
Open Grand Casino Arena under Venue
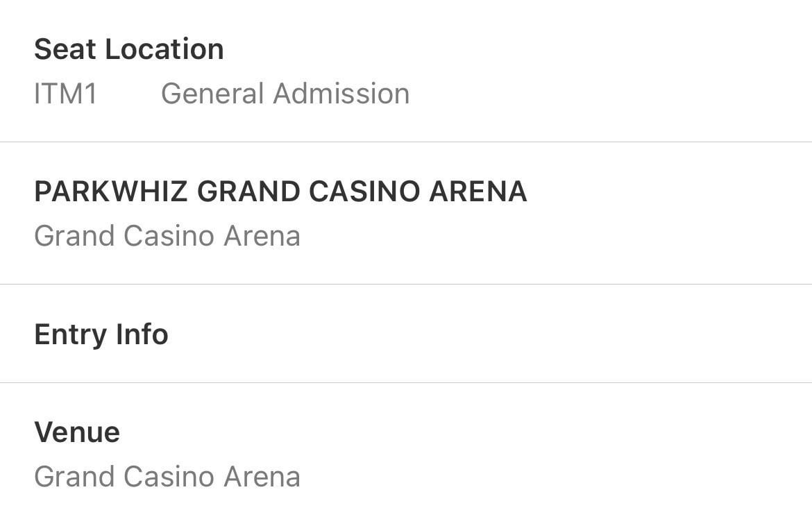pyautogui.click(x=167, y=477)
